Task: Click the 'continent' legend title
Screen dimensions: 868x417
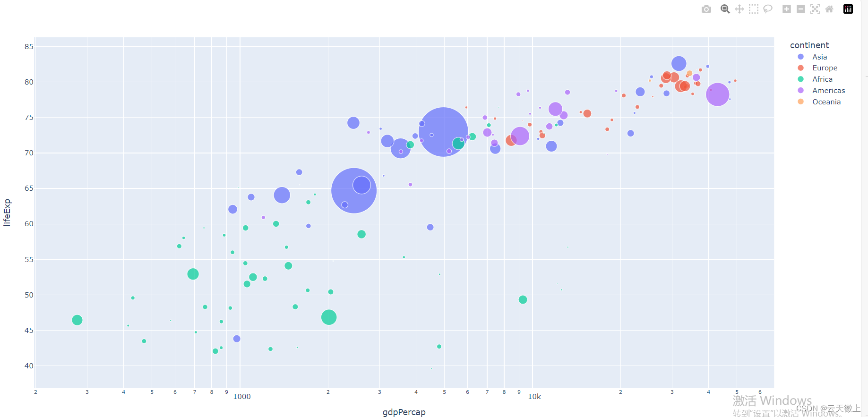Action: (x=809, y=45)
